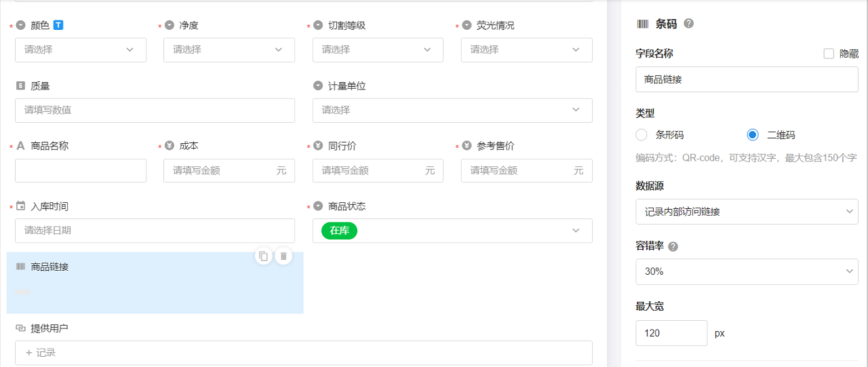Open the 容错率 30% dropdown
Image resolution: width=868 pixels, height=367 pixels.
pos(747,271)
